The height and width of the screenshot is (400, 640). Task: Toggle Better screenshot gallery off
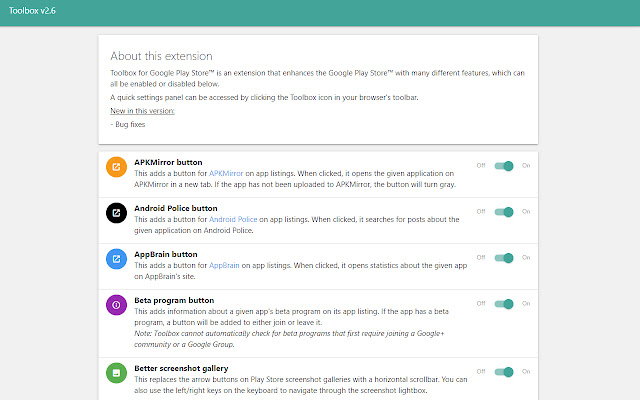tap(504, 372)
